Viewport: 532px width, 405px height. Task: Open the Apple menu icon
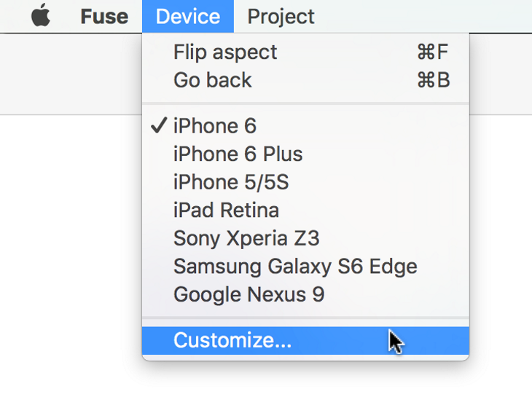point(41,15)
